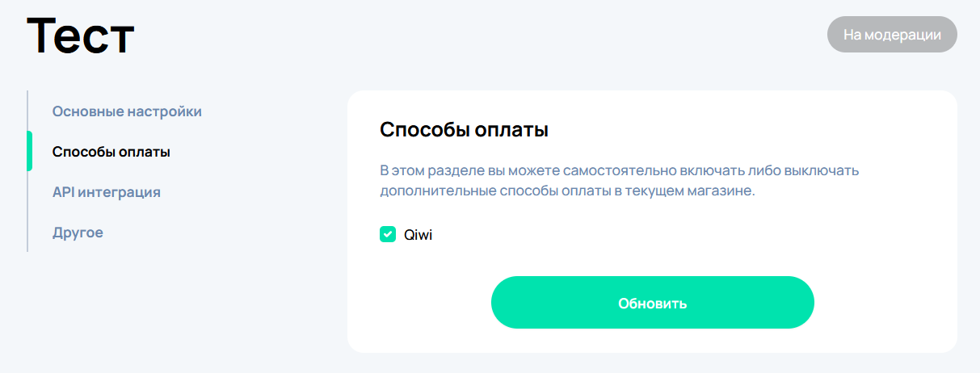This screenshot has width=980, height=373.
Task: Click the word 'интеграция' in the sidebar
Action: click(x=120, y=192)
